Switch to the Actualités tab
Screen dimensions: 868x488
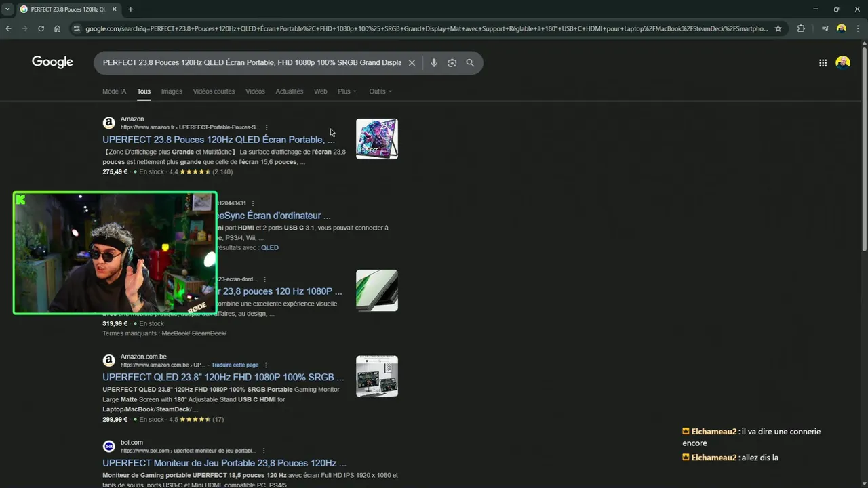[x=290, y=91]
